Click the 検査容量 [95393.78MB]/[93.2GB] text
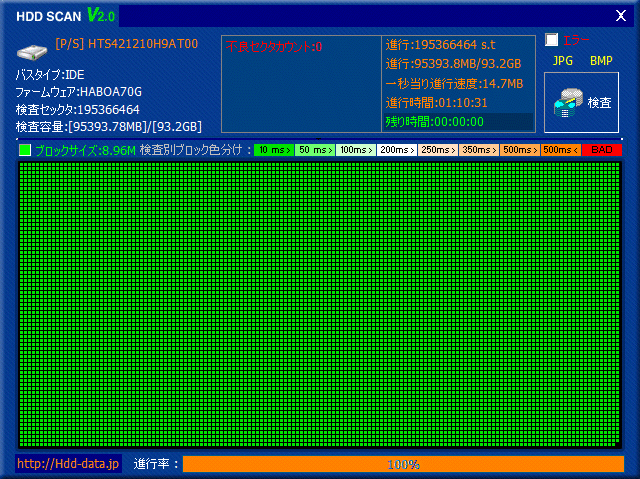The image size is (640, 479). pyautogui.click(x=109, y=127)
